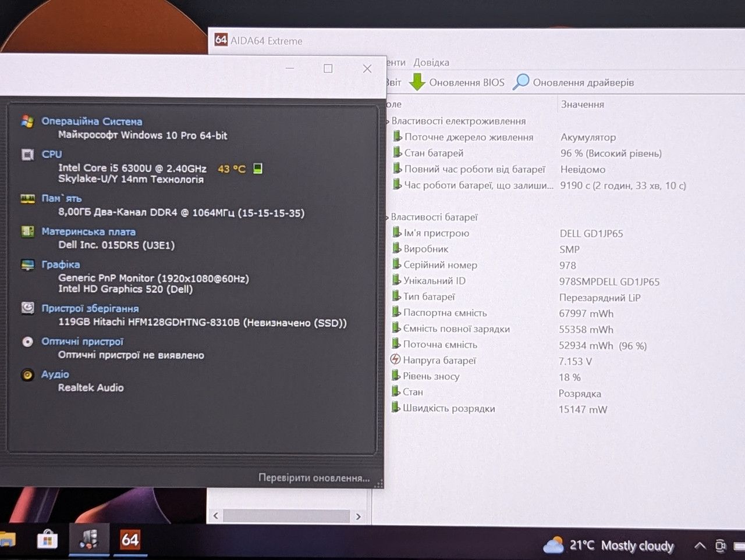Click the battery icon beside Стан батарей
This screenshot has width=745, height=560.
[x=397, y=152]
